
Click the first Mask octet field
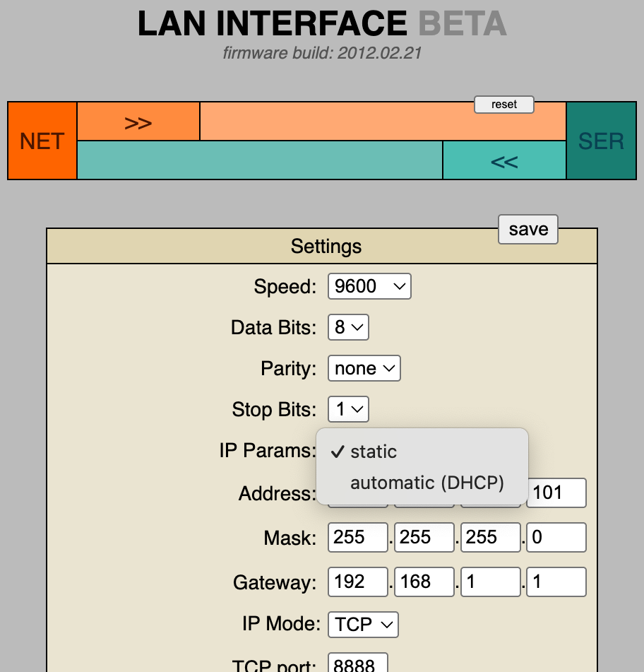point(358,538)
